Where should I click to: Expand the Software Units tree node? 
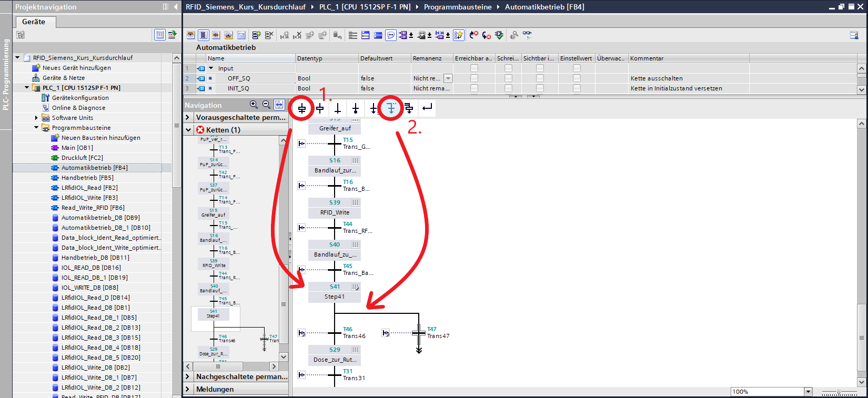[36, 118]
